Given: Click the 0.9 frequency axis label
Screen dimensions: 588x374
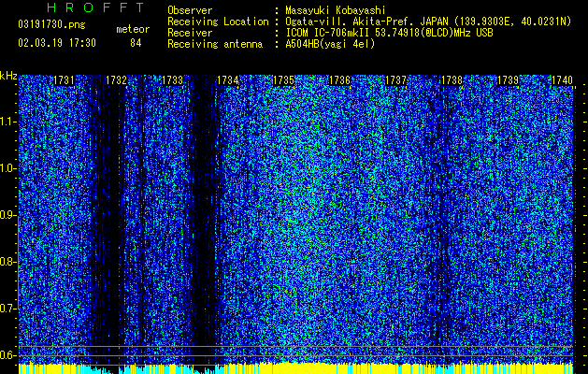Looking at the screenshot, I should tap(7, 215).
